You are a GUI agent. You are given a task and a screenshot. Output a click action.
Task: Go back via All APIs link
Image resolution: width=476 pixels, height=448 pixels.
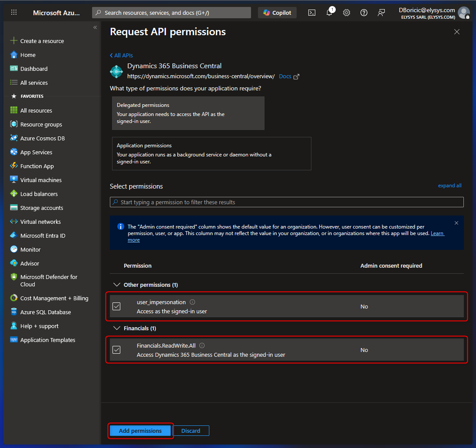pyautogui.click(x=122, y=55)
